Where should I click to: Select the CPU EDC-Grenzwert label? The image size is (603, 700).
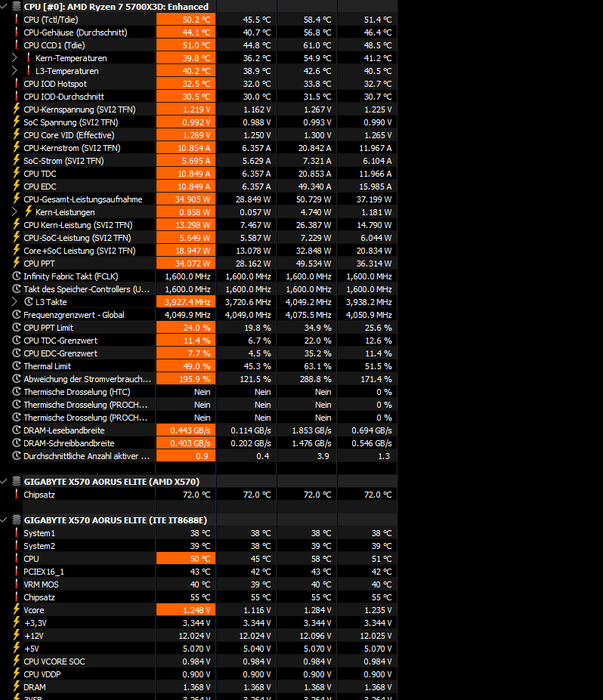[60, 353]
